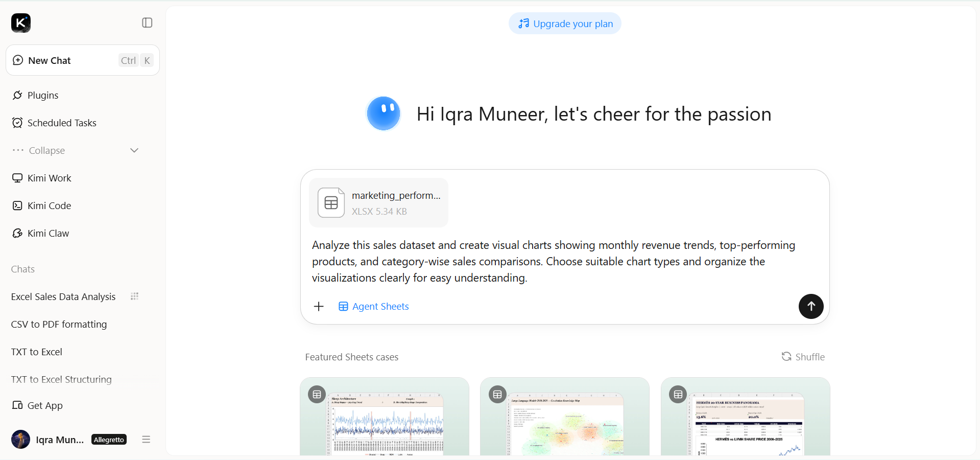This screenshot has height=460, width=980.
Task: Open options for Excel Sales Data Analysis chat
Action: tap(135, 296)
